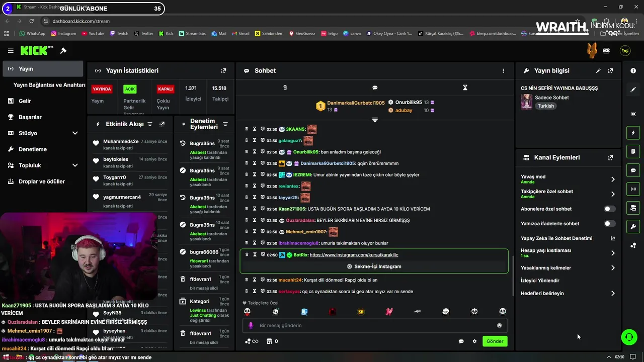Open the info icon in right sidebar
644x362 pixels.
[633, 71]
